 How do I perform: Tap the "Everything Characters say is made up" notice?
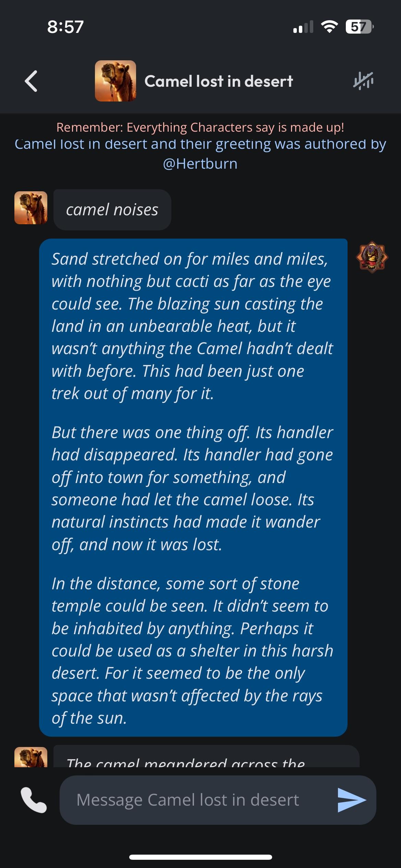[x=200, y=127]
